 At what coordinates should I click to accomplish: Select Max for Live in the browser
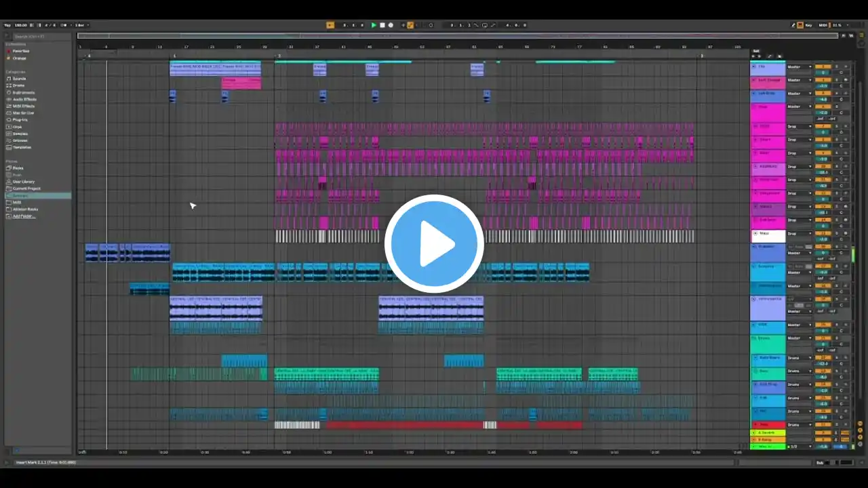point(24,113)
